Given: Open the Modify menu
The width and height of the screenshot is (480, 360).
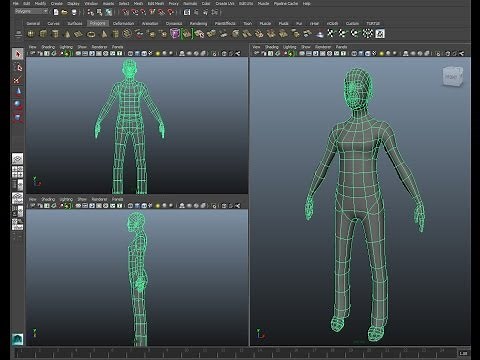Looking at the screenshot, I should 40,4.
